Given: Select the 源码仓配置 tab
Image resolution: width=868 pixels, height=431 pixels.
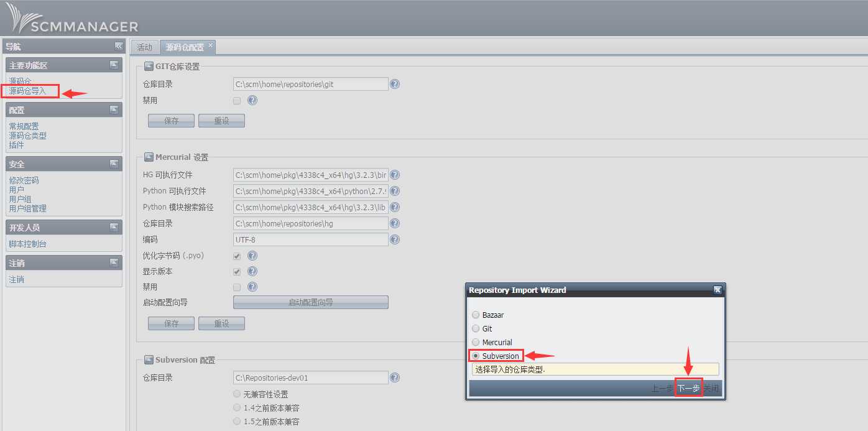Looking at the screenshot, I should [x=184, y=47].
